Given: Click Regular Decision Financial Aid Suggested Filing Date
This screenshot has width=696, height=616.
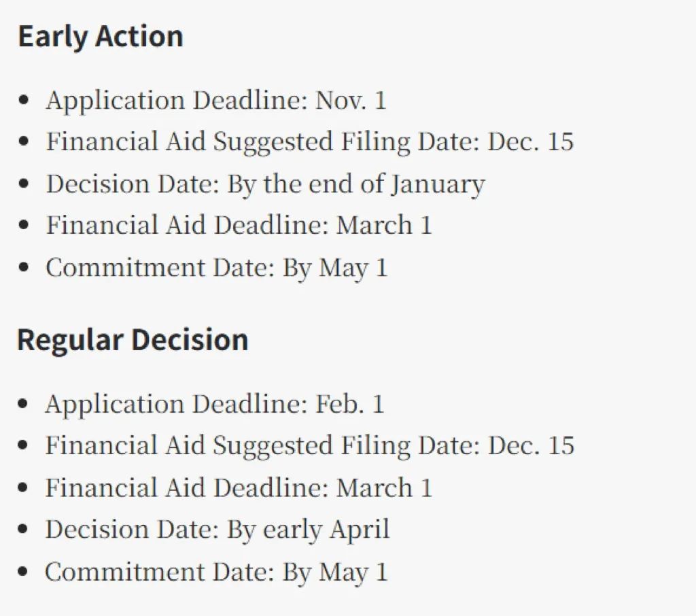Looking at the screenshot, I should [310, 445].
